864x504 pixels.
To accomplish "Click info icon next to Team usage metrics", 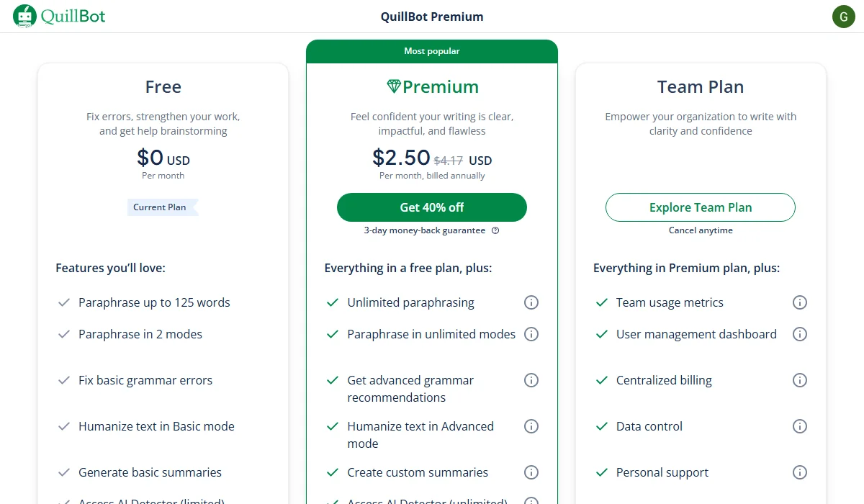I will coord(800,302).
